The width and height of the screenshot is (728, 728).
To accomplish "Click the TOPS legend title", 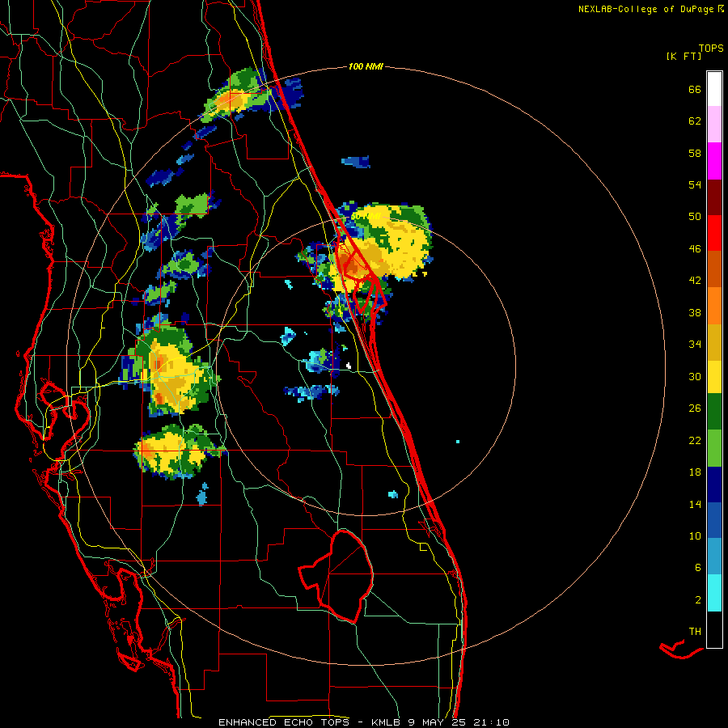I will point(711,49).
